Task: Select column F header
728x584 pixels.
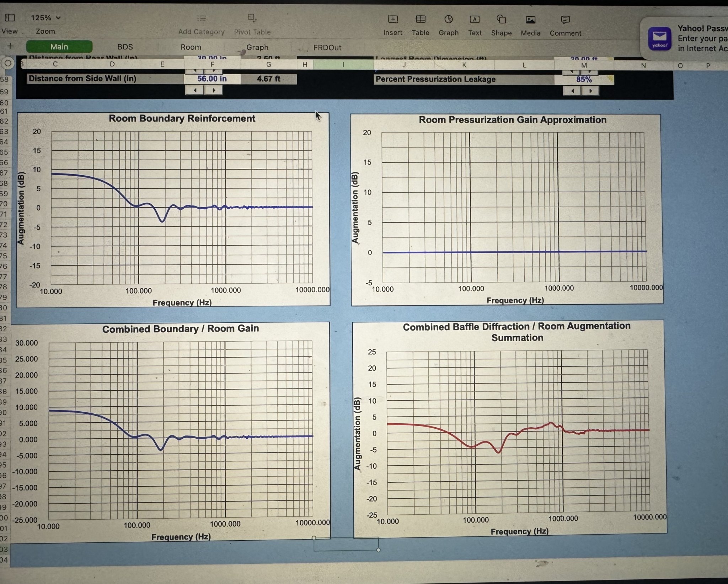Action: coord(212,64)
